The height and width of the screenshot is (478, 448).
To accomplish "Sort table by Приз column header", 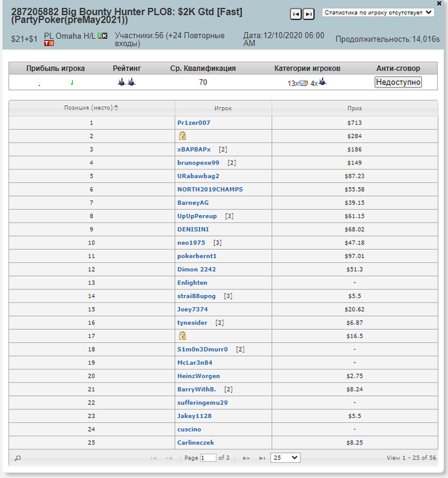I will [x=354, y=108].
